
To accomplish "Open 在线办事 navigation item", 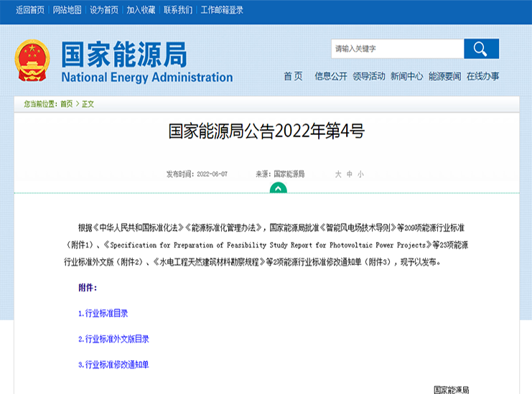I will (482, 76).
